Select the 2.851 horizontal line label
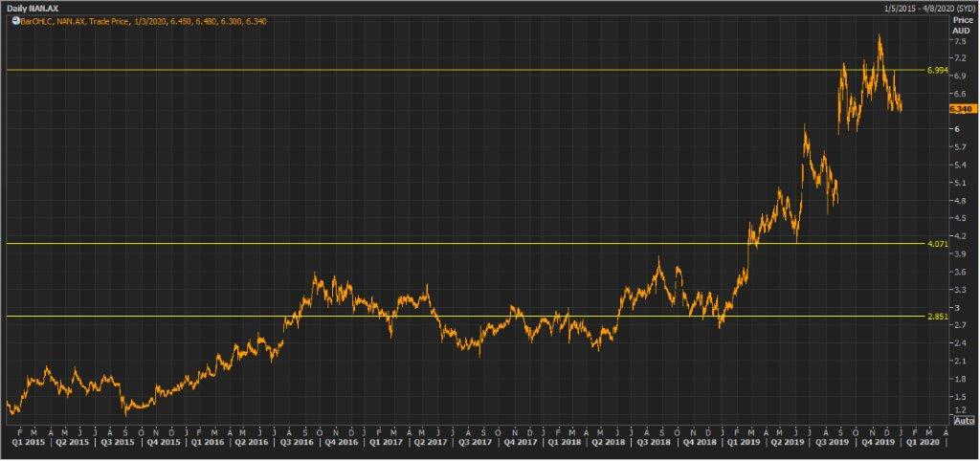 938,316
